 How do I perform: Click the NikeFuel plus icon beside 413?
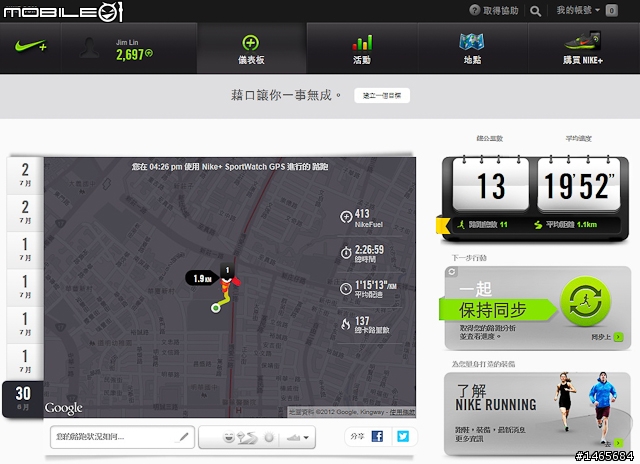click(x=346, y=217)
